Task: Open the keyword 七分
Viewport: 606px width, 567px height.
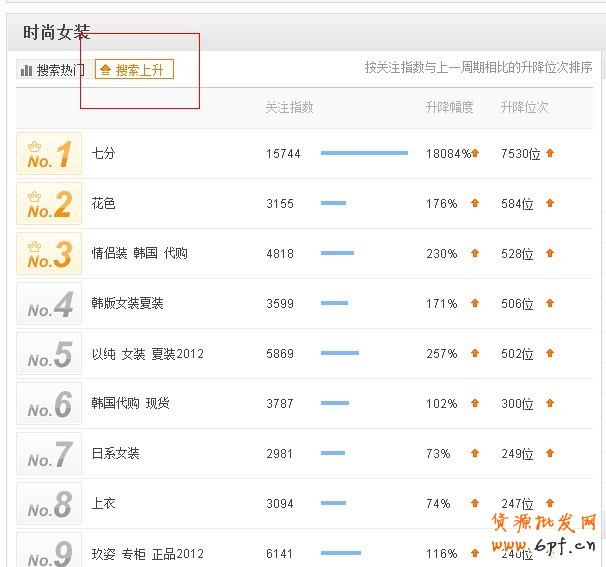Action: pos(103,154)
